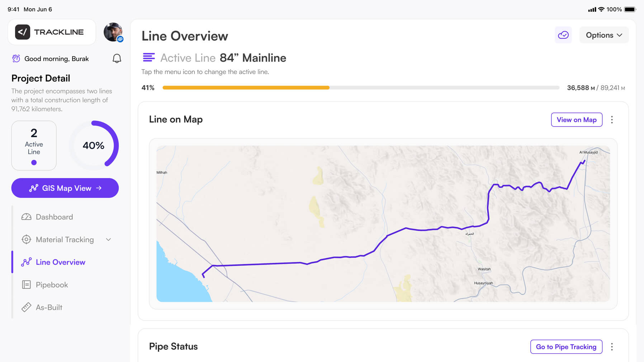Open Pipe Status three-dot menu
This screenshot has width=644, height=362.
coord(612,347)
